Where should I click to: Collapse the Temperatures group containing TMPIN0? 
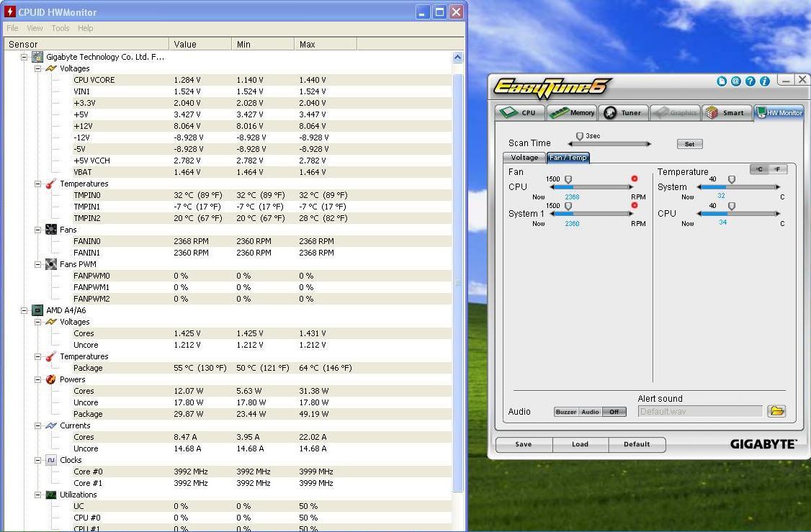click(37, 184)
